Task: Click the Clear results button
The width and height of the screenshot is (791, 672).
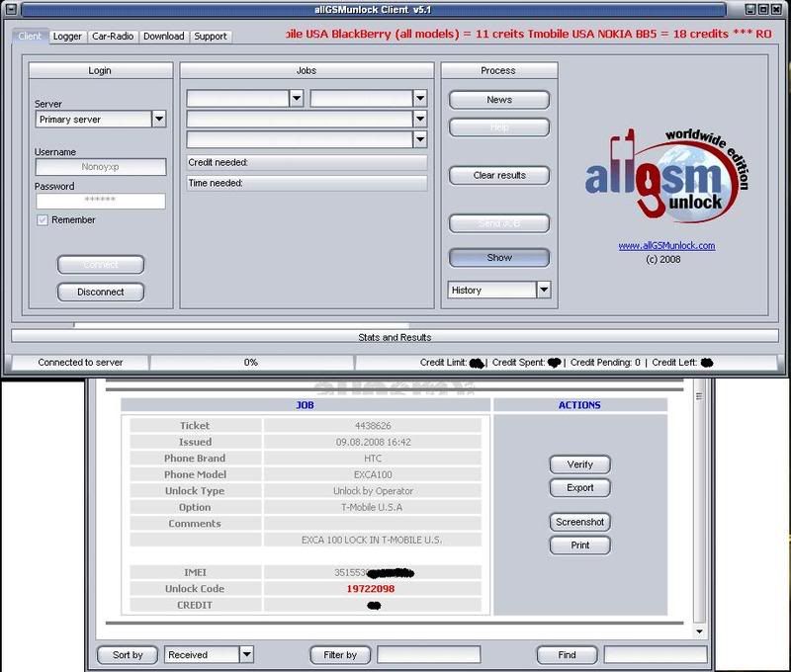Action: point(499,176)
